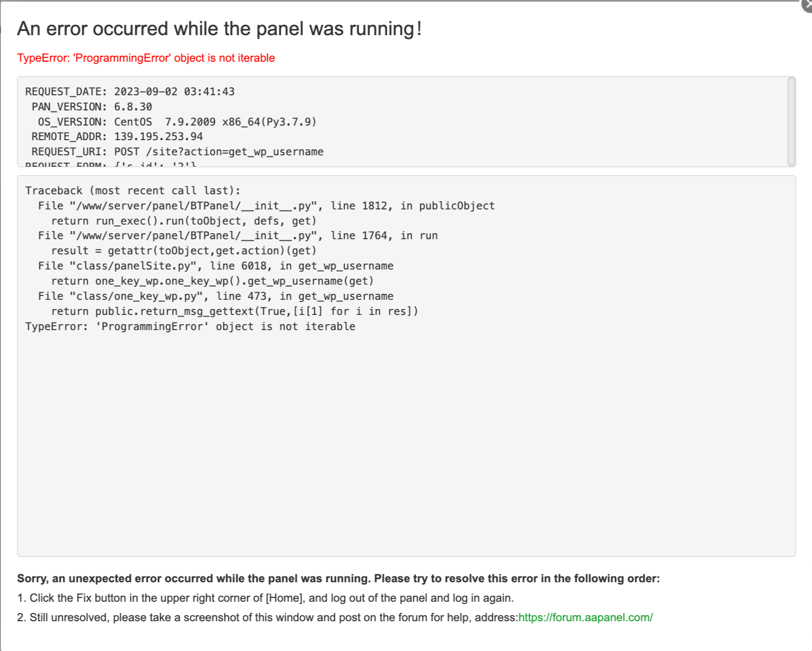Viewport: 812px width, 651px height.
Task: Select the final TypeError traceback line
Action: (190, 326)
